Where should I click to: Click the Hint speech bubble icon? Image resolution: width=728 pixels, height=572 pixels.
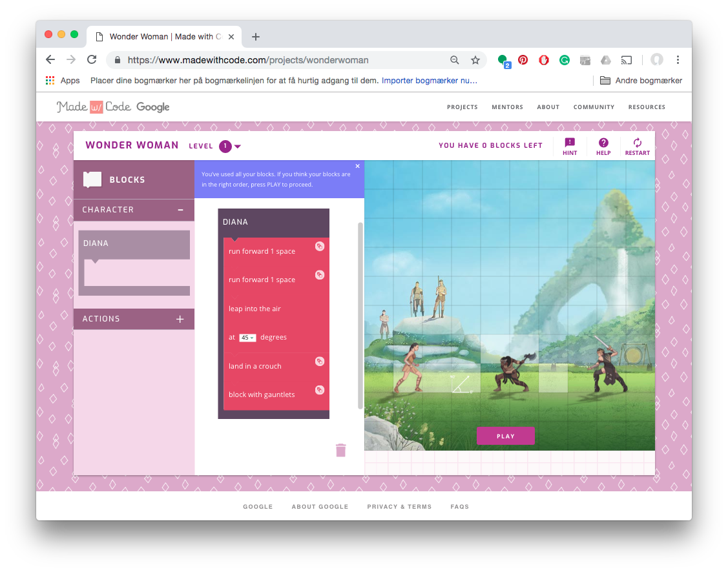point(570,143)
